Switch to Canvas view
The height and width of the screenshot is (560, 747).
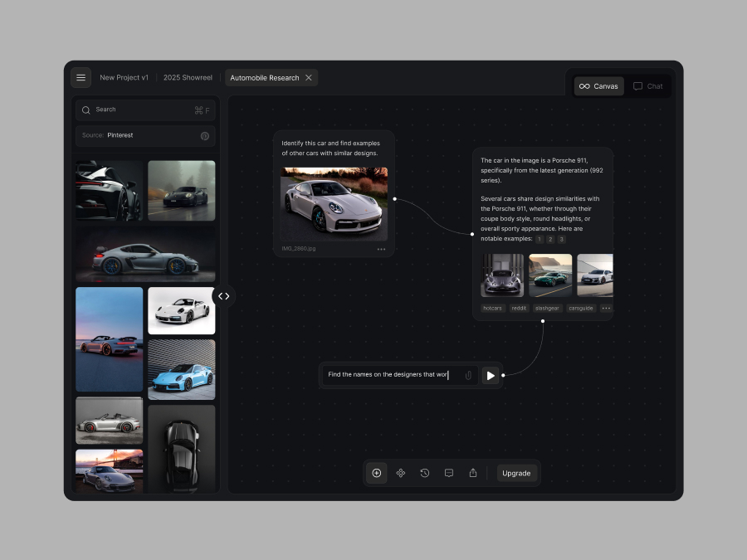[598, 86]
